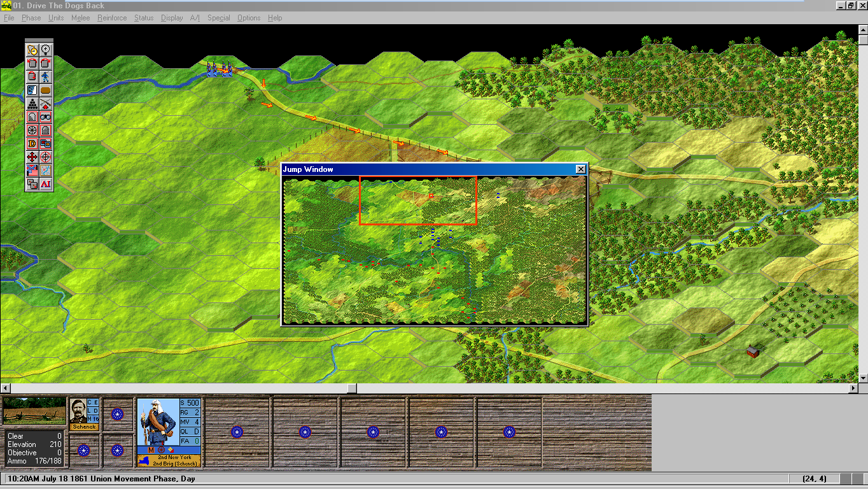Viewport: 868px width, 489px height.
Task: Click the cannonball pyramid toolbar icon
Action: (32, 103)
